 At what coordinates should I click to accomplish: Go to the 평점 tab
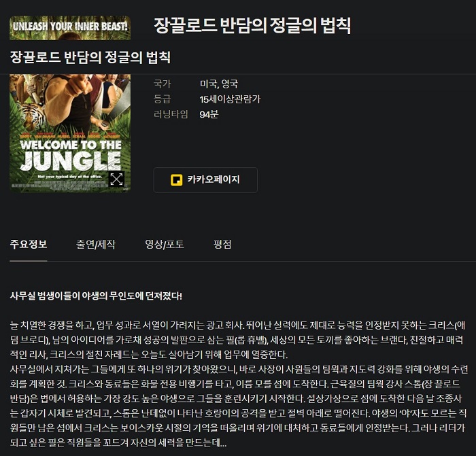(x=222, y=244)
